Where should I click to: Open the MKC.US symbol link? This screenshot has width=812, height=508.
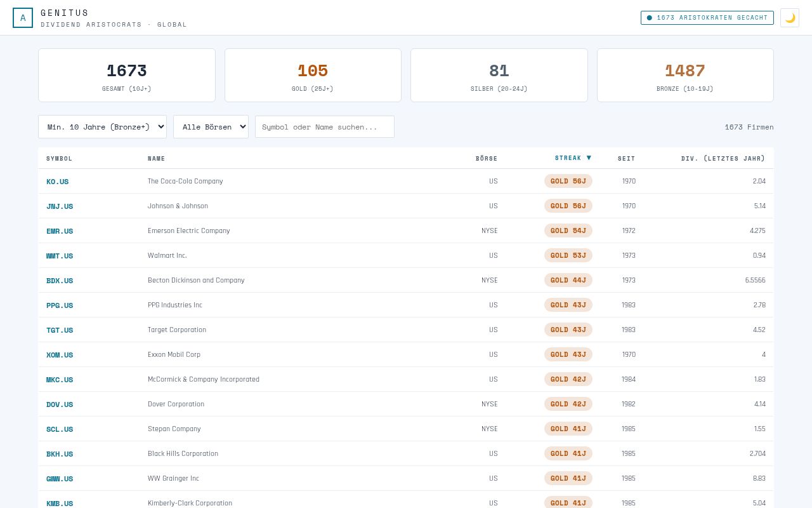point(60,380)
